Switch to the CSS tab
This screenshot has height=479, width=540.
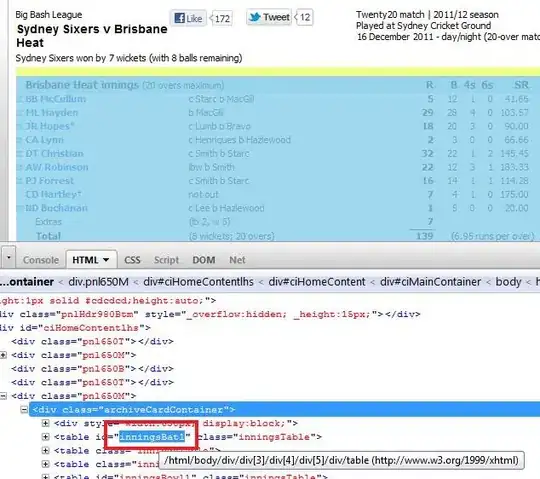click(132, 260)
